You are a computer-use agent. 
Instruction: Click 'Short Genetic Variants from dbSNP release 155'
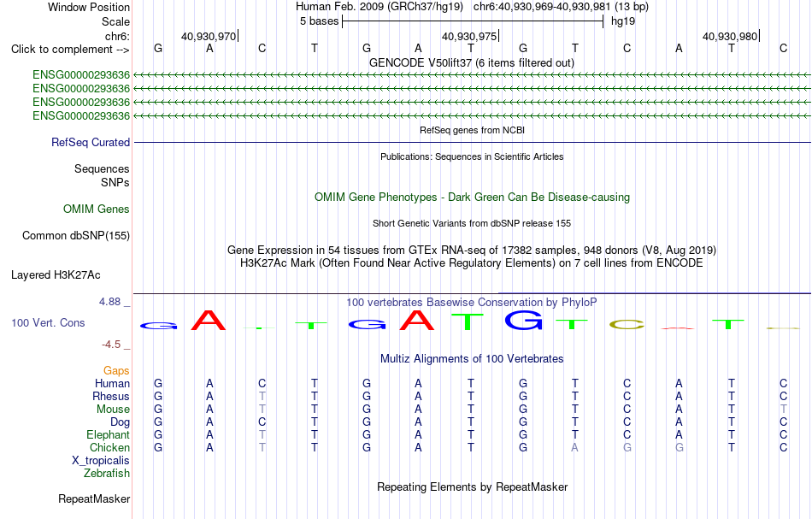click(472, 223)
